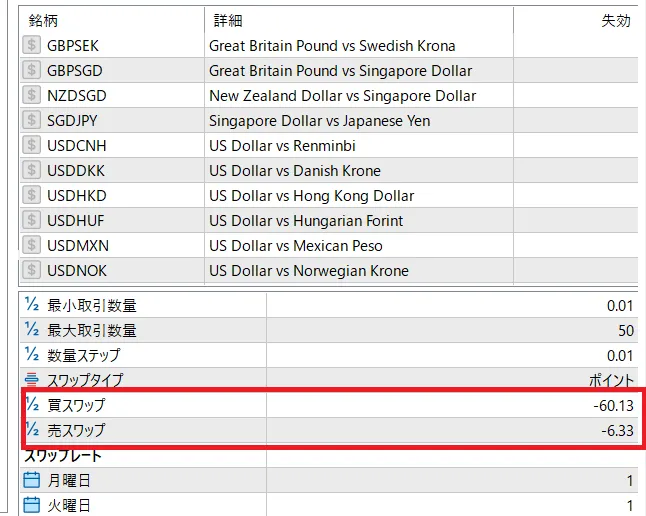Select the USDCNH symbol icon
This screenshot has width=646, height=516.
[32, 146]
